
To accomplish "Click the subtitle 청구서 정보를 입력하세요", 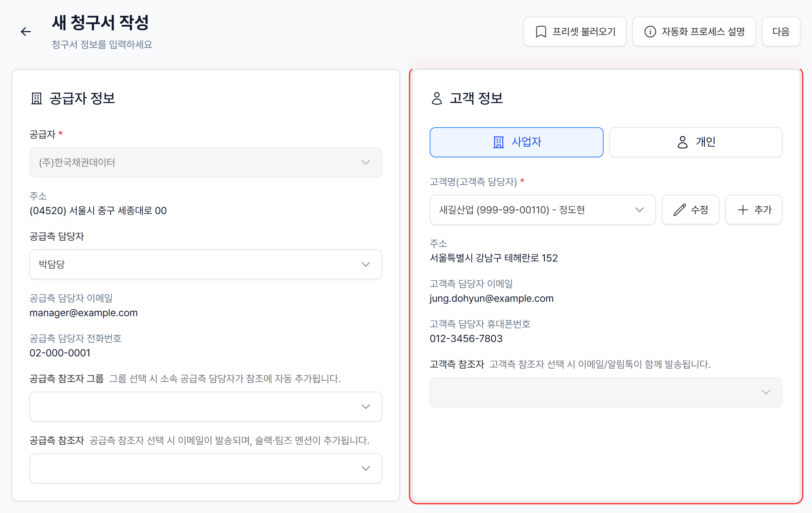I will 102,45.
